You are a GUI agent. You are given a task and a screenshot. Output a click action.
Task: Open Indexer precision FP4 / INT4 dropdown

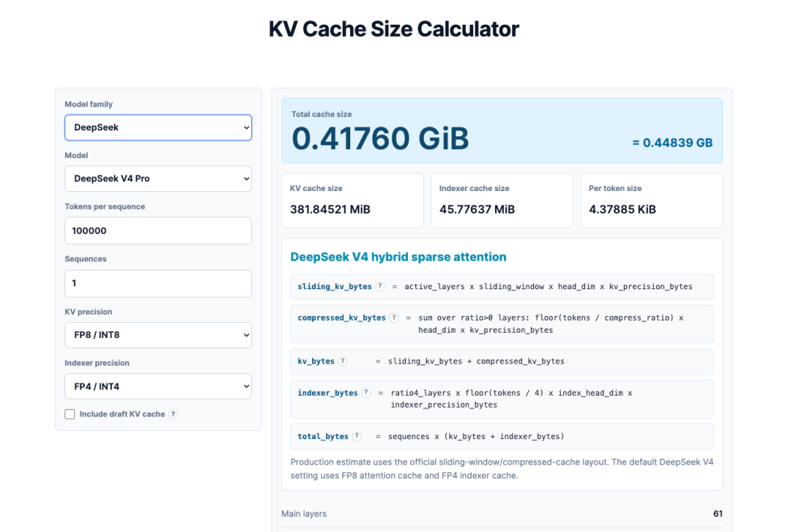(x=158, y=387)
